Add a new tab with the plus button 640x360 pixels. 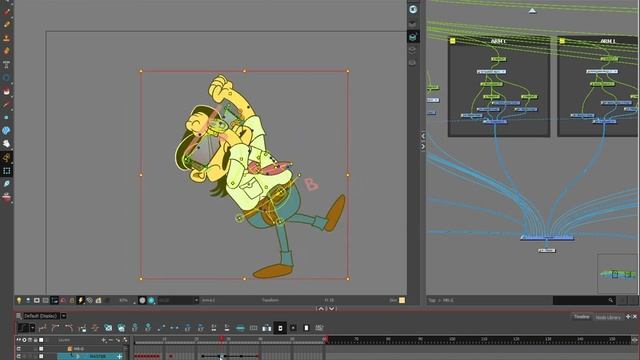coord(628,317)
